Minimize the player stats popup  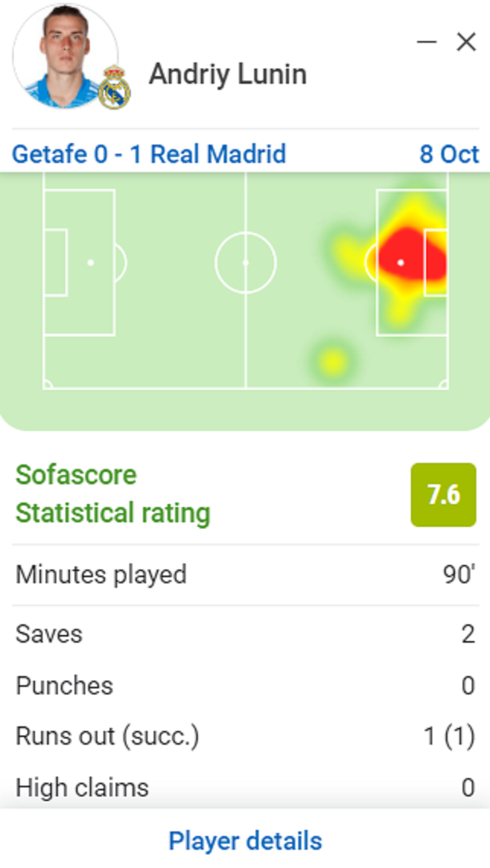[x=427, y=42]
